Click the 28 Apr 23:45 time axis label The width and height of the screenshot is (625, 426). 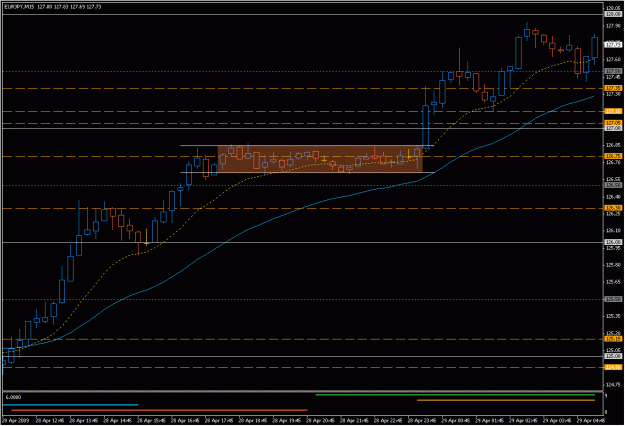pos(423,420)
